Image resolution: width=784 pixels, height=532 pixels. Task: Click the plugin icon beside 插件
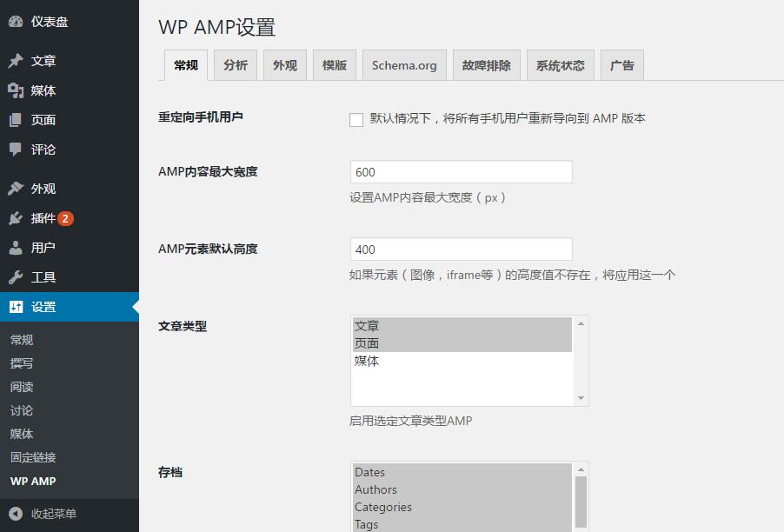pos(16,218)
